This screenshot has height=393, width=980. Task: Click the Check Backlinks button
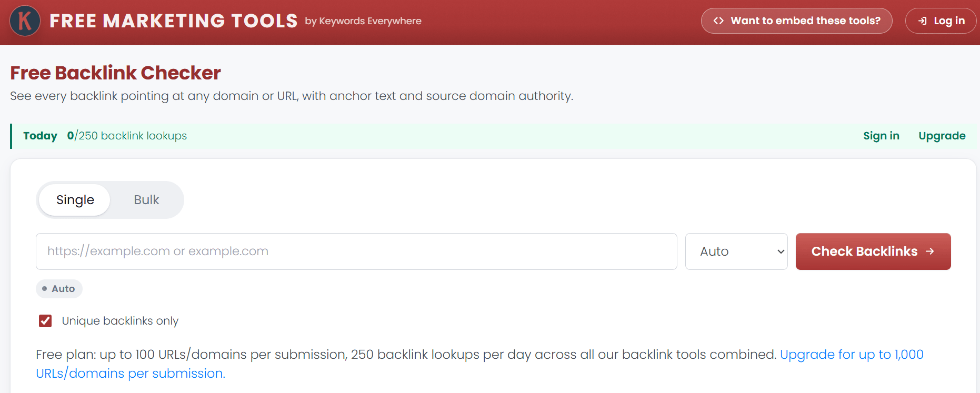click(x=873, y=251)
